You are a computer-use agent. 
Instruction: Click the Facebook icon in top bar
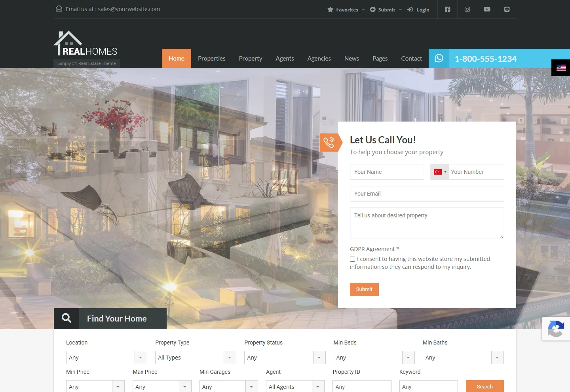pos(447,9)
